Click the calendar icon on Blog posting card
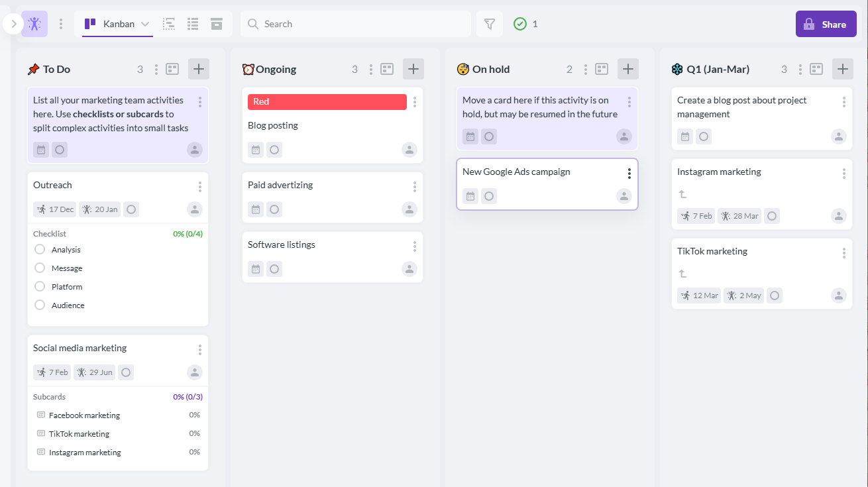Screen dimensions: 868x487 [255, 149]
